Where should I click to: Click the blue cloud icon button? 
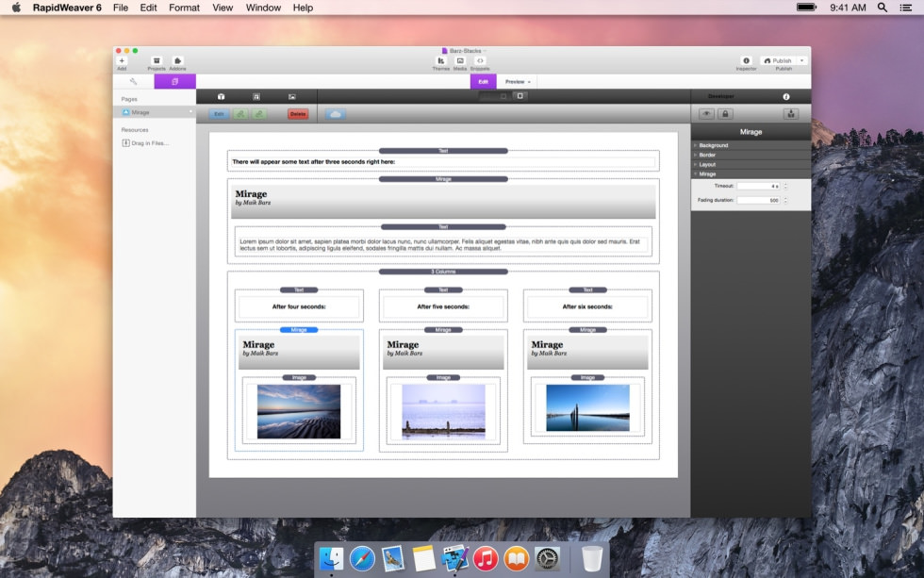click(336, 114)
